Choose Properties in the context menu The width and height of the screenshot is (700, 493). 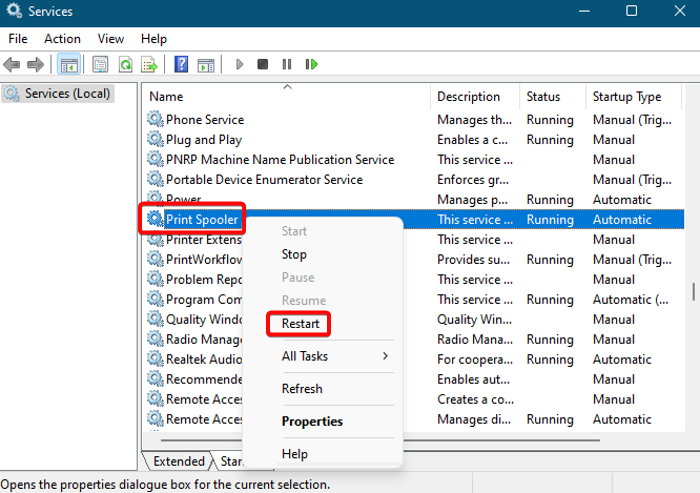tap(312, 421)
